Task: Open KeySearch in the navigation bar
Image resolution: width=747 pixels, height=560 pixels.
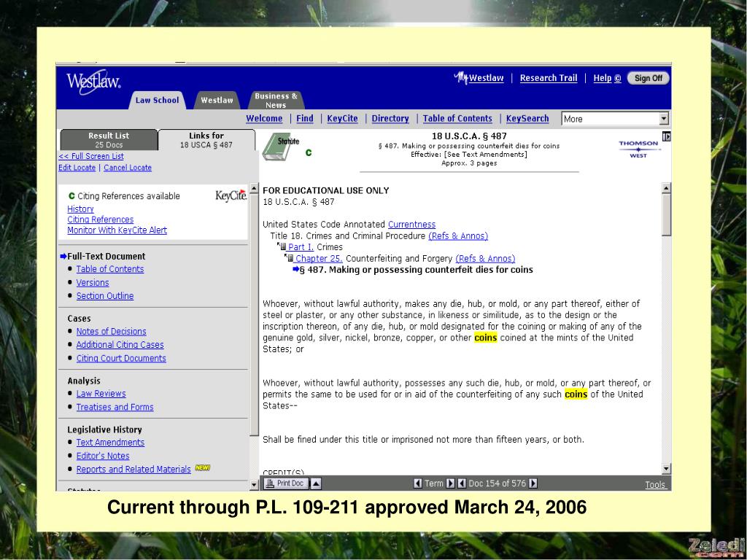Action: (527, 119)
